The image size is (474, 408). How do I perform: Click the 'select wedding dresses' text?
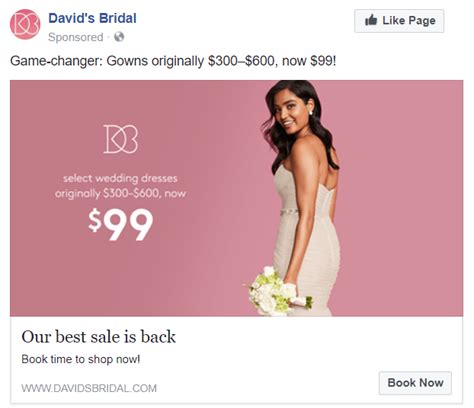coord(120,178)
